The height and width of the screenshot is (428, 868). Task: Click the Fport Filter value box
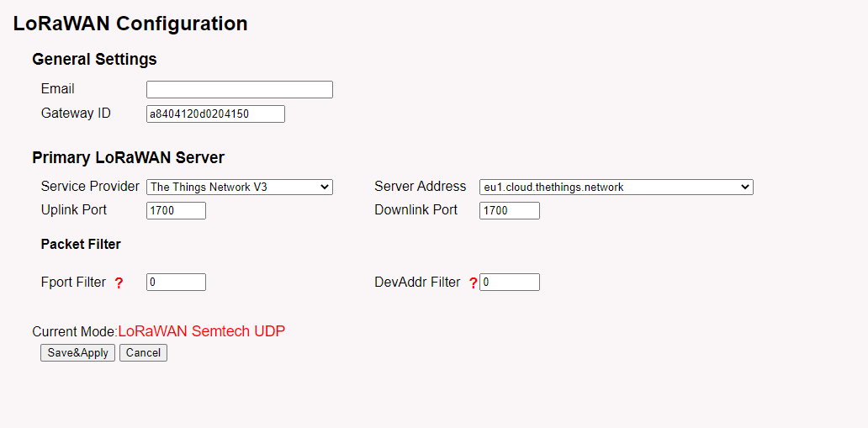[176, 282]
